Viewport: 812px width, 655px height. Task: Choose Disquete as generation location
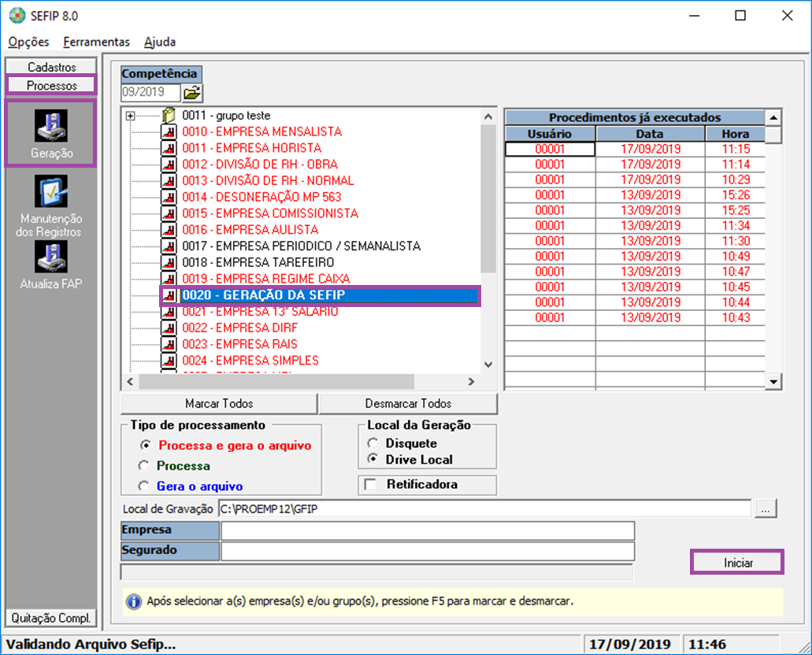(x=373, y=443)
